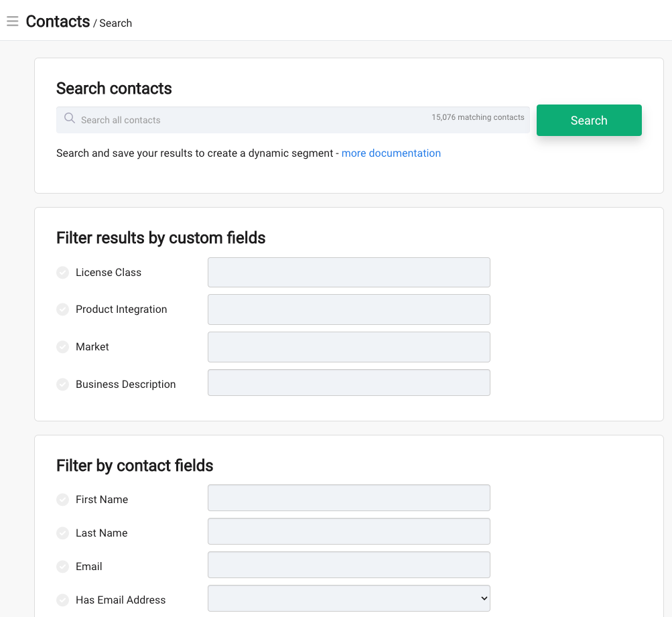This screenshot has width=672, height=617.
Task: Click the magnifier icon in search bar
Action: [70, 118]
